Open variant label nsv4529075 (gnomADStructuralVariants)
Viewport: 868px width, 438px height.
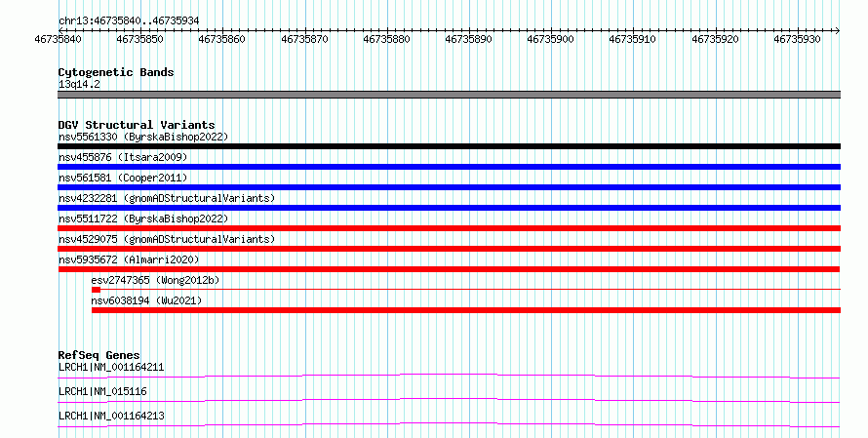[167, 239]
